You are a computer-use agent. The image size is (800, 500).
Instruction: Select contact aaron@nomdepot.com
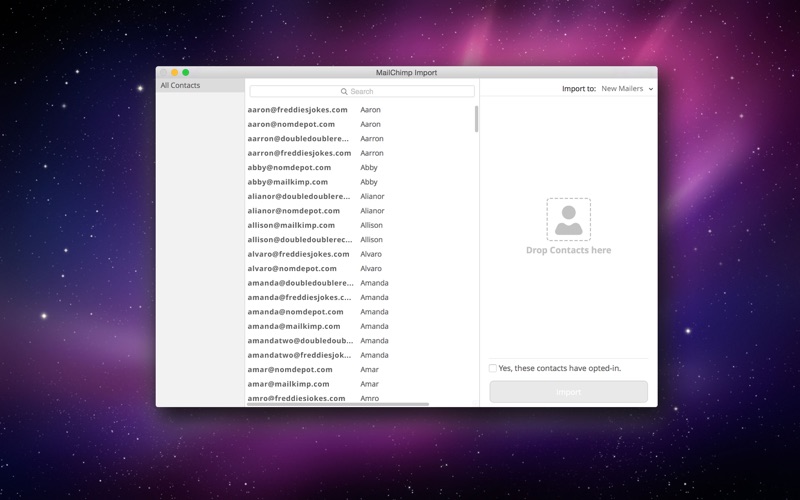pos(291,124)
